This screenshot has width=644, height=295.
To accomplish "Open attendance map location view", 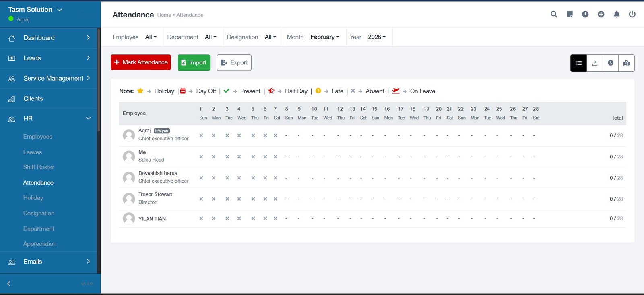I will (x=626, y=63).
